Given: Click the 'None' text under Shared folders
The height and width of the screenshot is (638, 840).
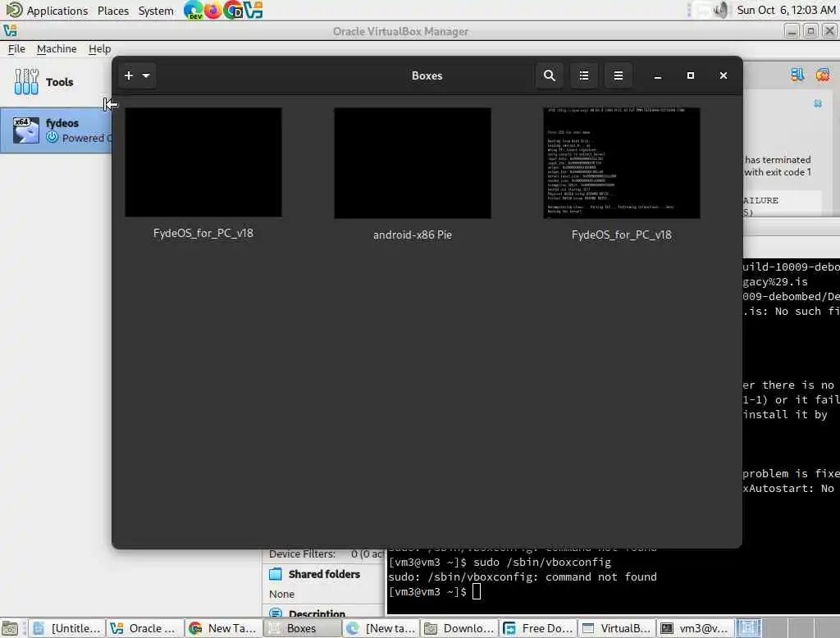Looking at the screenshot, I should 282,594.
